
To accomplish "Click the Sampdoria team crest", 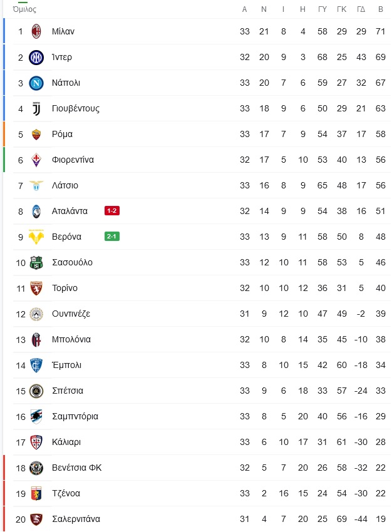I will (x=36, y=416).
